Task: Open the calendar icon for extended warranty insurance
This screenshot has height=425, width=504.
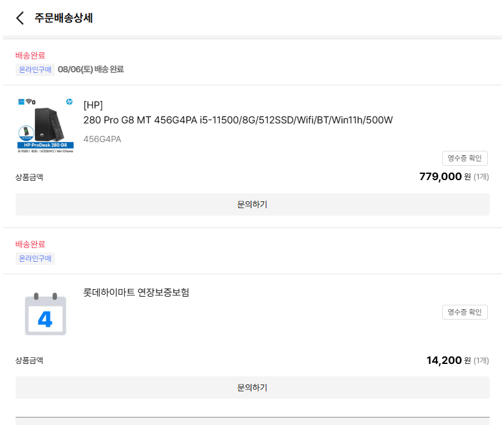Action: pos(46,314)
